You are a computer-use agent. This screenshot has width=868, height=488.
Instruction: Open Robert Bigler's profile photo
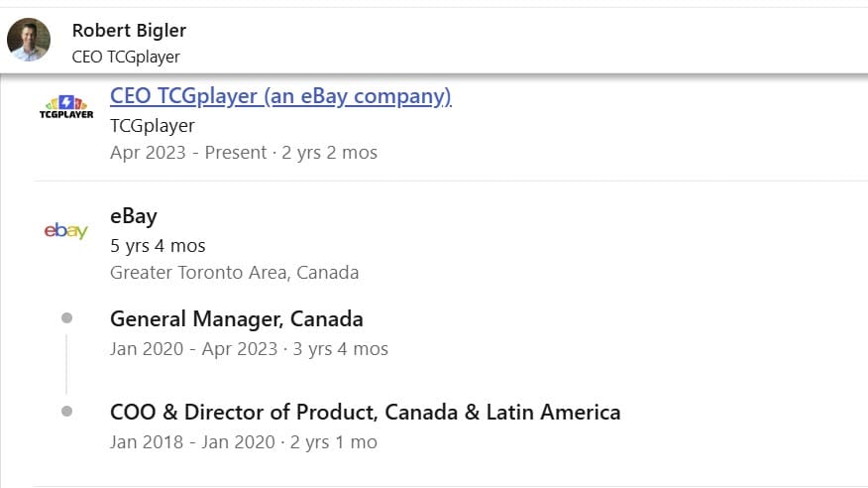point(29,40)
